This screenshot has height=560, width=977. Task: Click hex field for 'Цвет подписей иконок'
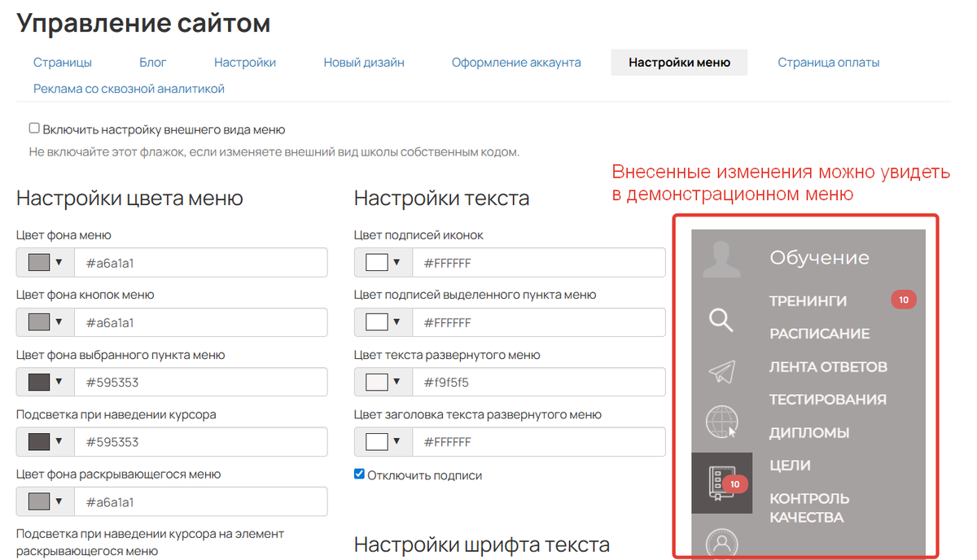(x=539, y=262)
